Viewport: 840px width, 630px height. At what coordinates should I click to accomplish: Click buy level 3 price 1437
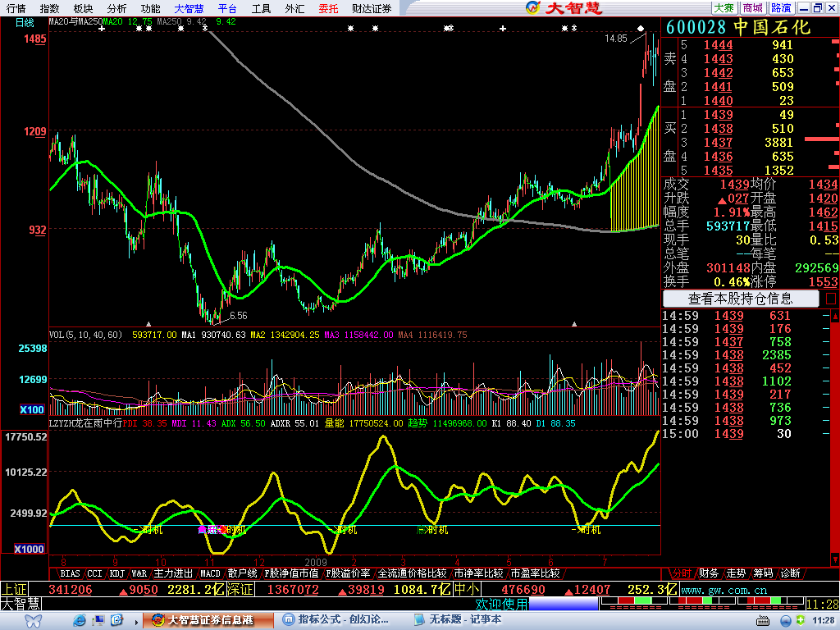718,143
